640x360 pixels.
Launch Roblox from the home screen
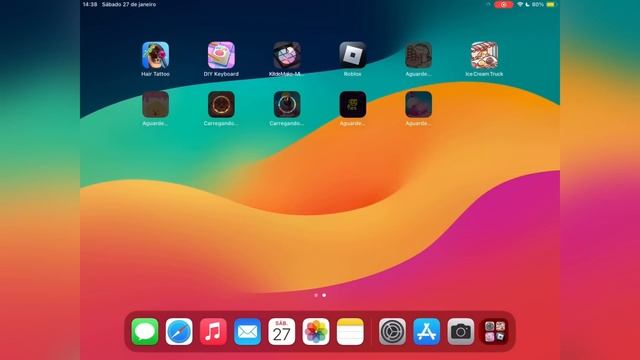point(353,55)
